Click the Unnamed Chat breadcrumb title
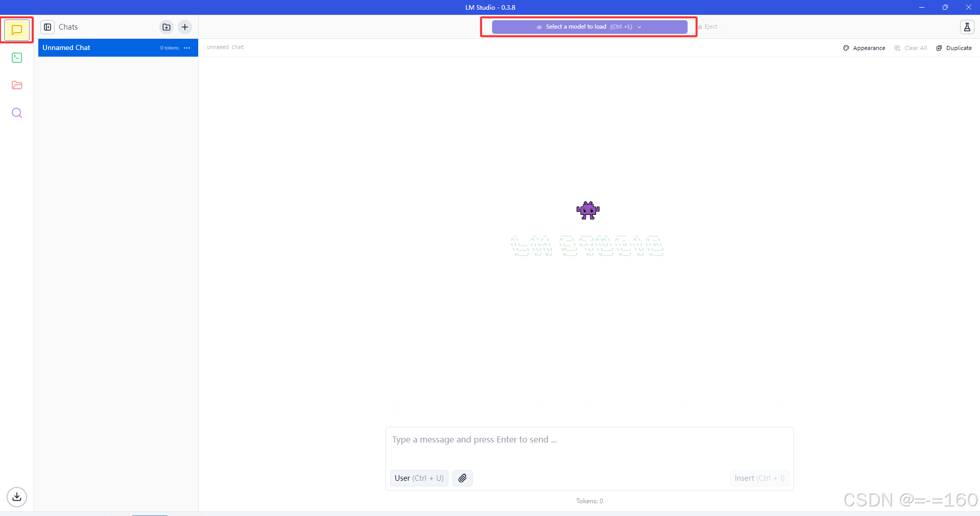This screenshot has width=980, height=516. pyautogui.click(x=225, y=47)
